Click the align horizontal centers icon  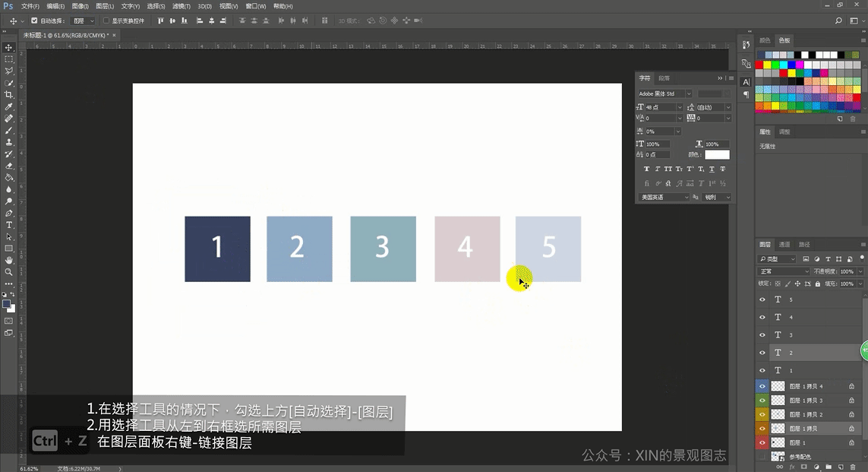click(x=211, y=21)
